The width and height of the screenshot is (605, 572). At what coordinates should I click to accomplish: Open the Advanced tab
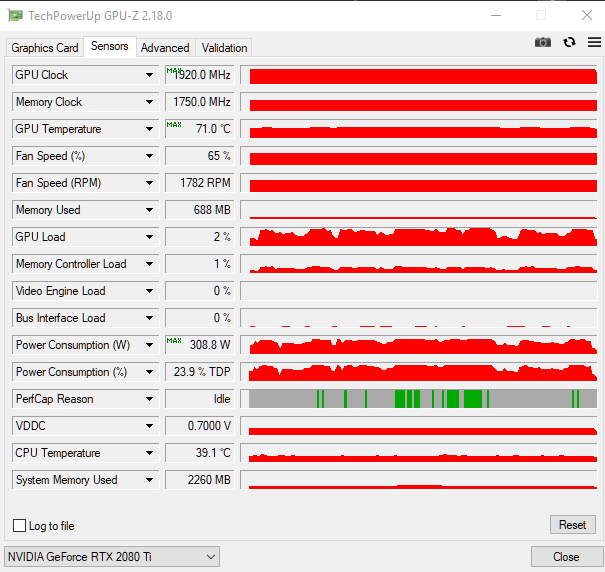pos(165,47)
